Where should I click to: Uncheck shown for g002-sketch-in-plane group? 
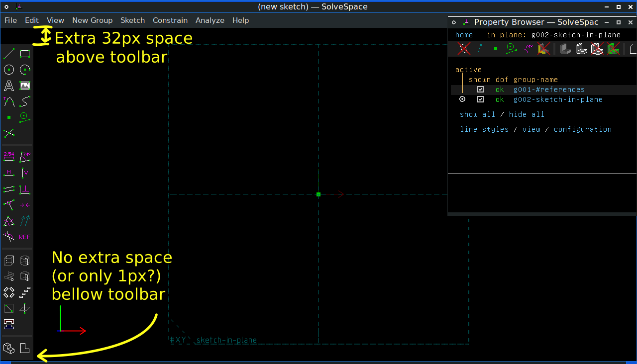click(480, 99)
